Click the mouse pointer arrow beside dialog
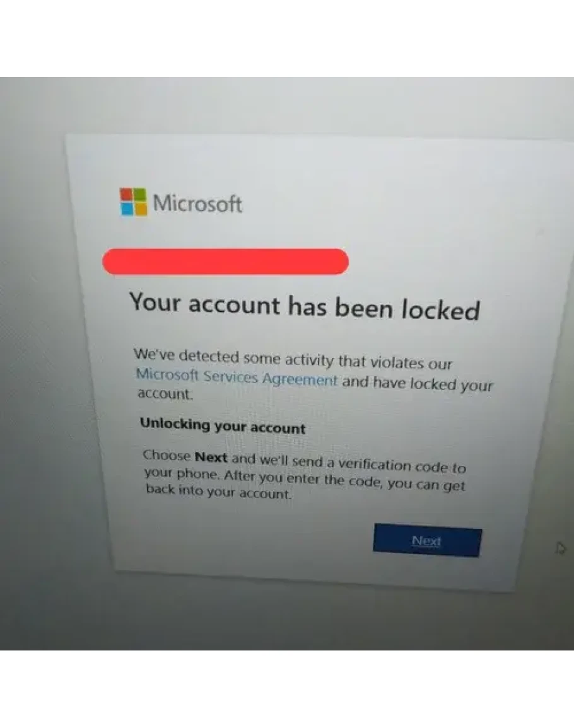Image resolution: width=574 pixels, height=728 pixels. tap(561, 548)
